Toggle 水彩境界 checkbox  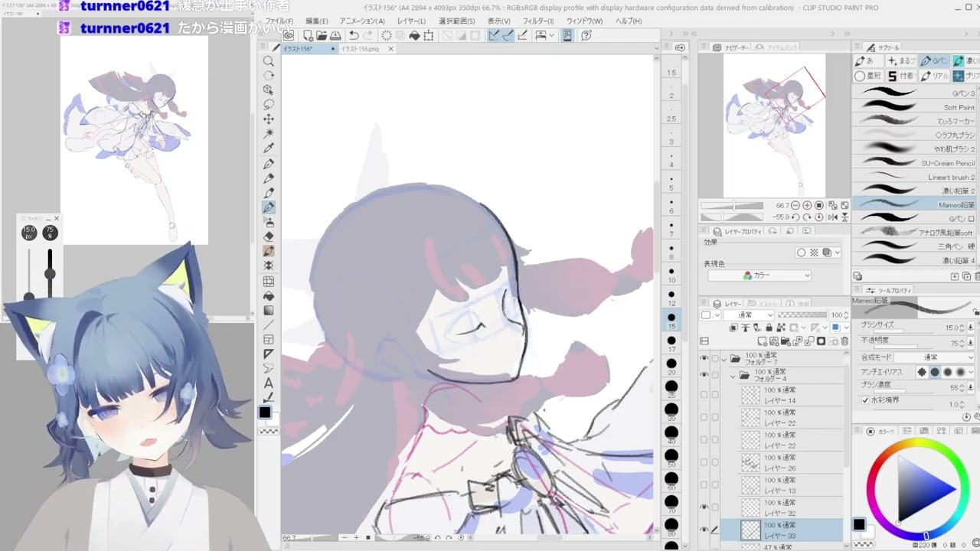(866, 400)
